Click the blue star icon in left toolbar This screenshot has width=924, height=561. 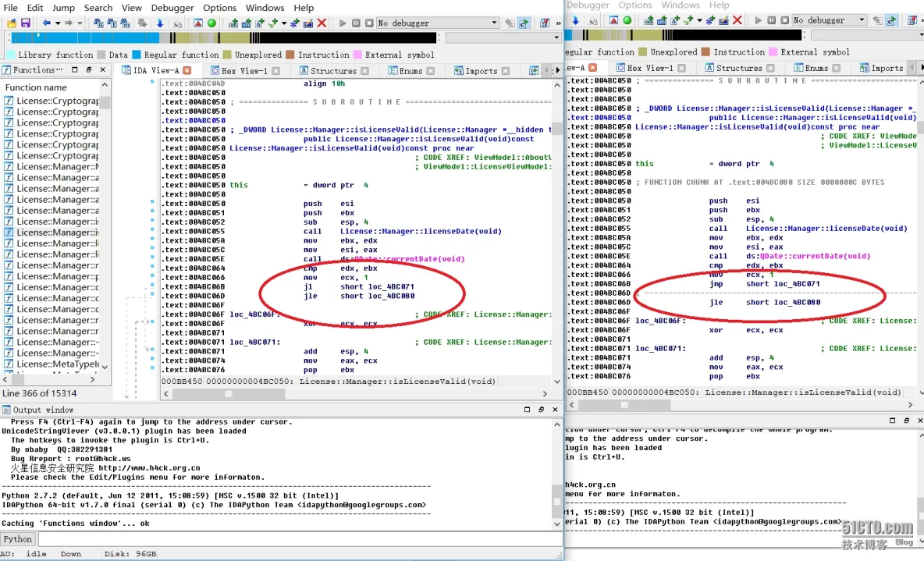pos(295,23)
